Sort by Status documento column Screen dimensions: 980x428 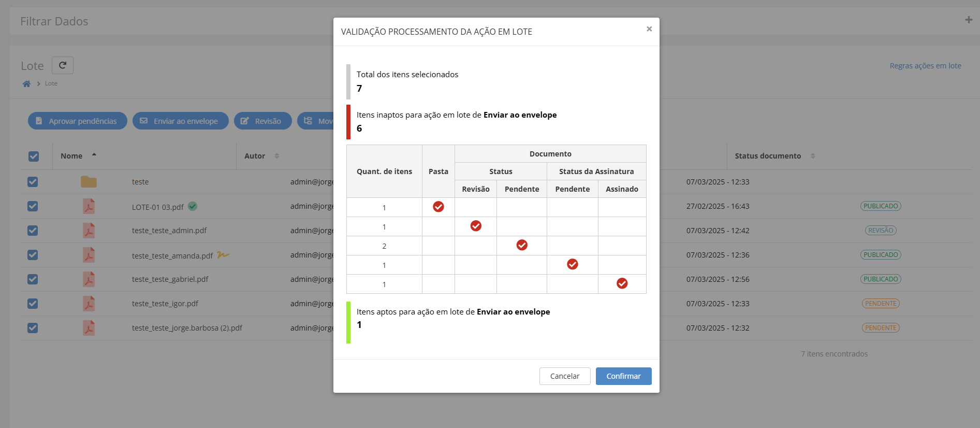[768, 156]
